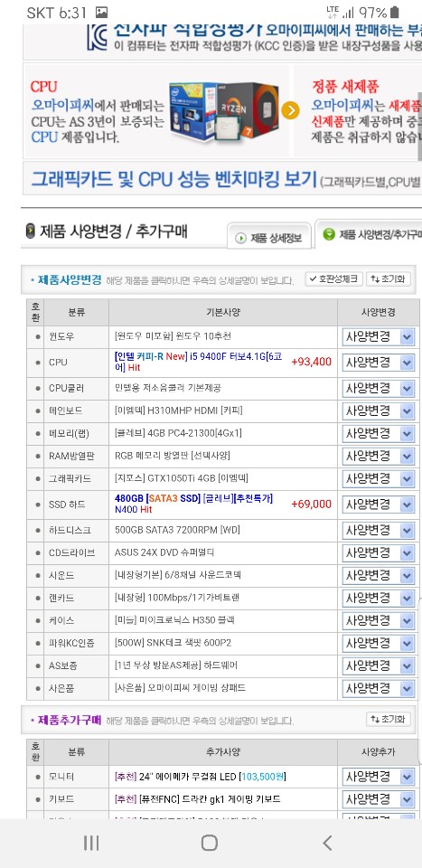The width and height of the screenshot is (422, 868).
Task: Select 100Mbps/1기가비트랜 spec text
Action: tap(176, 598)
